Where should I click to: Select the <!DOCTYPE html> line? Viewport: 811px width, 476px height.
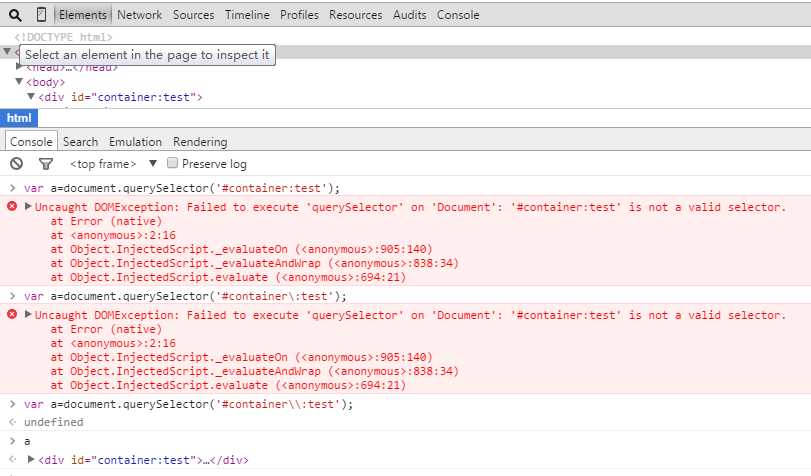(x=63, y=37)
